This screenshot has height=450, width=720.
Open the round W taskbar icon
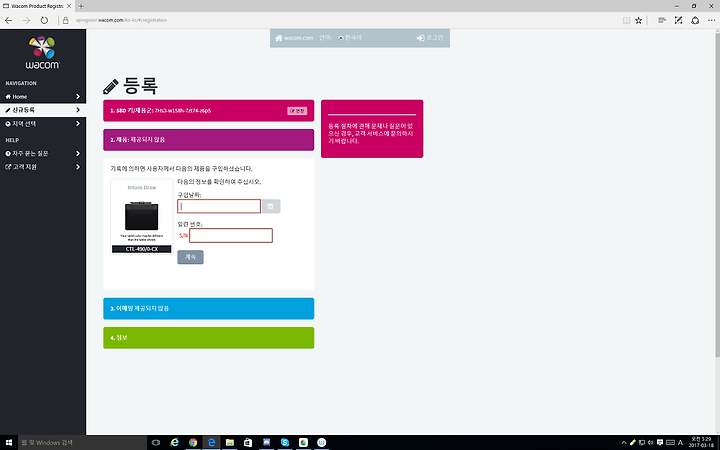click(x=321, y=443)
